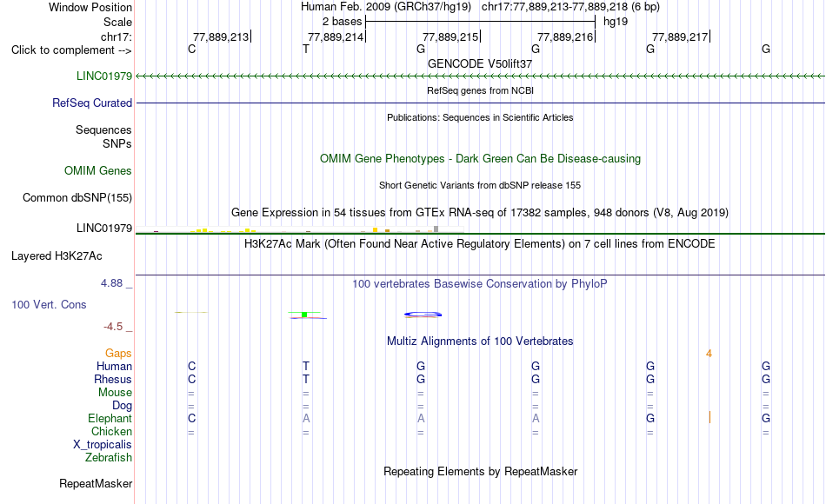
Task: Open the Layered H3K27Ac track label
Action: click(57, 256)
